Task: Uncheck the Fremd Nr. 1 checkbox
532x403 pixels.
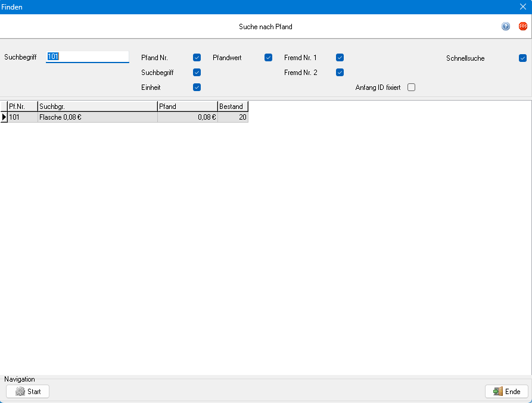Action: tap(340, 58)
